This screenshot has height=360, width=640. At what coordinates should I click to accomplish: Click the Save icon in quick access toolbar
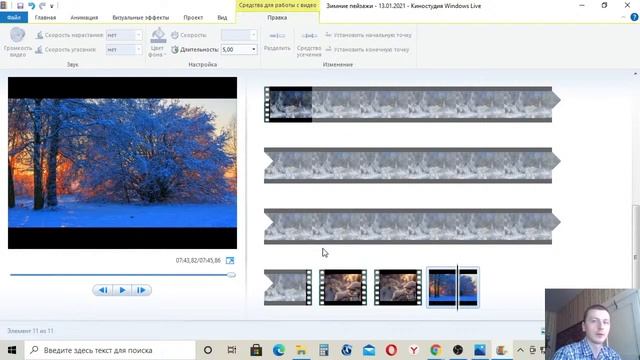(x=20, y=6)
